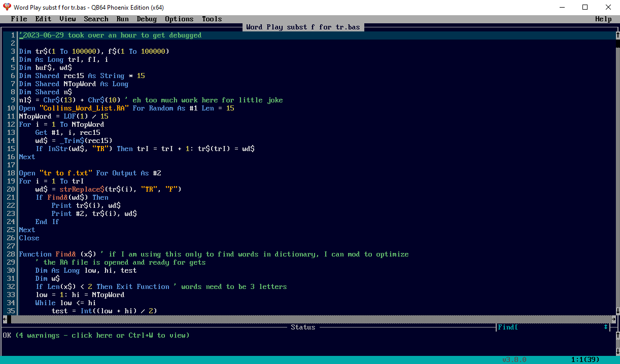Click 'For i = 1 To NTopWord' line
Image resolution: width=620 pixels, height=364 pixels.
point(61,125)
